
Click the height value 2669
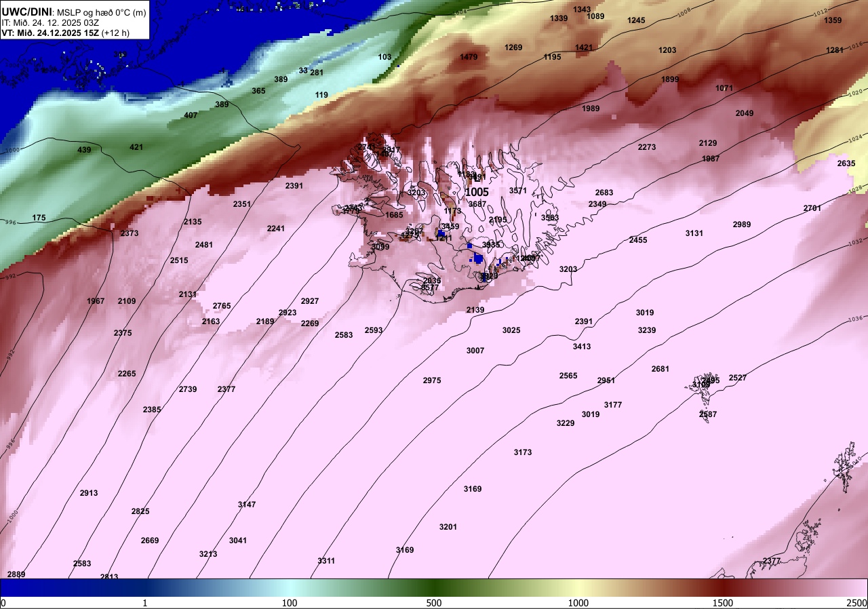pyautogui.click(x=150, y=541)
